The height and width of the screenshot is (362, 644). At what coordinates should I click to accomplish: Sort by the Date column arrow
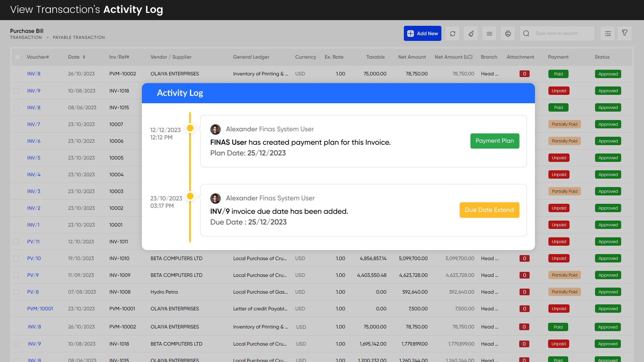point(84,57)
